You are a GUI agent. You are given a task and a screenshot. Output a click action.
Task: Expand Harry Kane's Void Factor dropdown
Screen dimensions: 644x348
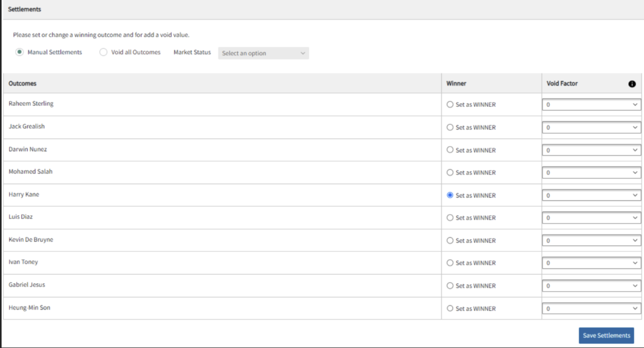pos(591,195)
